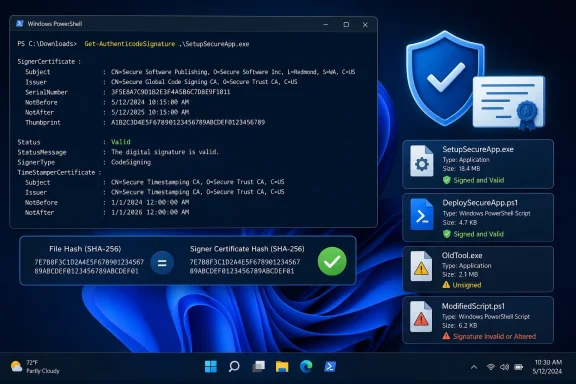Screen dimensions: 576x384
Task: Click the large blue shield checkmark graphic
Action: click(x=446, y=78)
